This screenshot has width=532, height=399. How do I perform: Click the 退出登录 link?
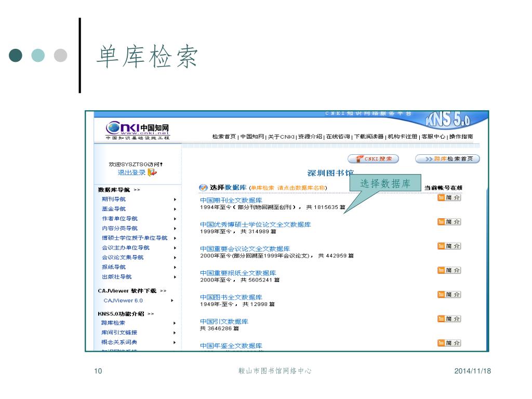(x=131, y=172)
